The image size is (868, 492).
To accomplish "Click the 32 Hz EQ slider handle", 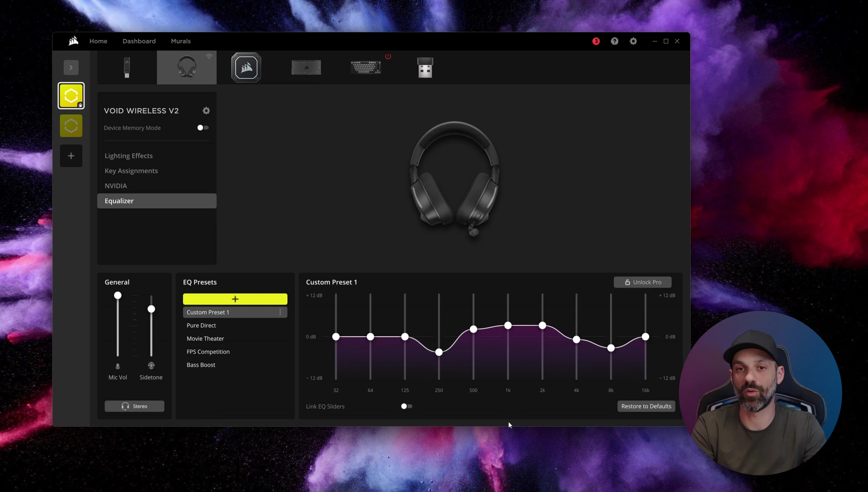I will tap(336, 337).
